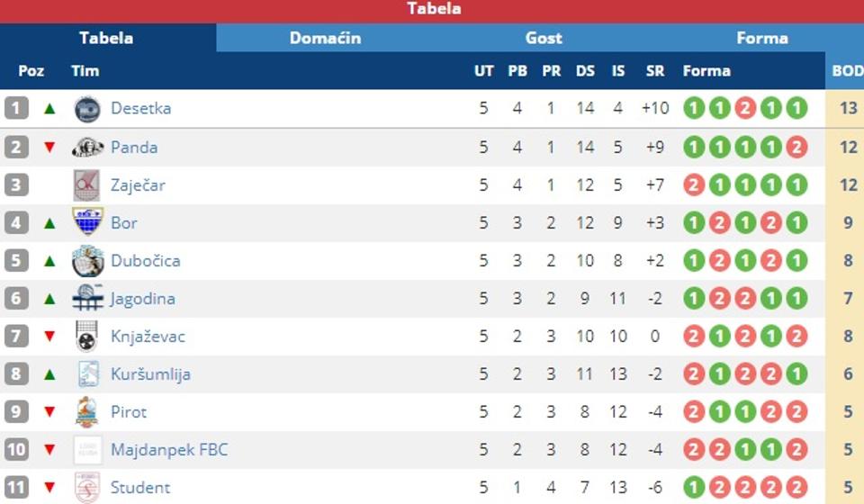
Task: Open the Forma tab
Action: tap(761, 38)
